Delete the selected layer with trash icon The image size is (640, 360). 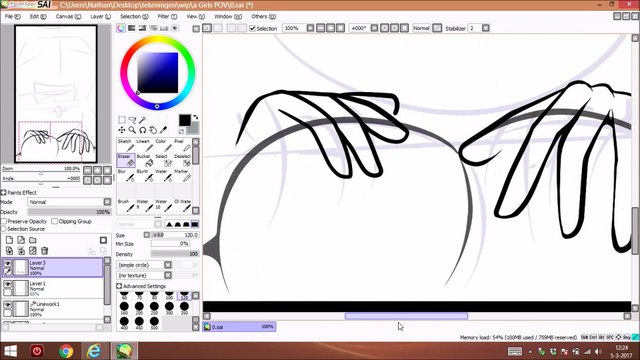point(44,251)
